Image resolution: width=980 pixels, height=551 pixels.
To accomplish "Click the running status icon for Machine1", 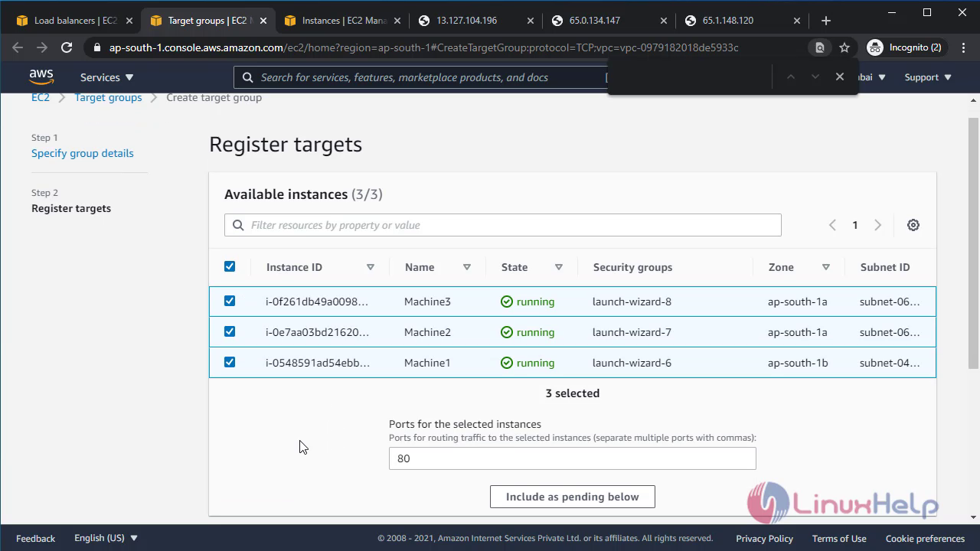I will click(x=507, y=363).
